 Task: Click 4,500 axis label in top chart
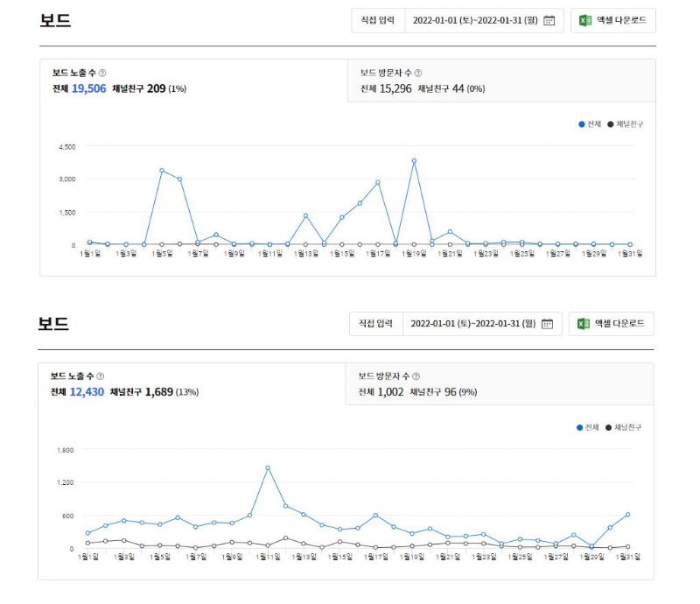[67, 147]
